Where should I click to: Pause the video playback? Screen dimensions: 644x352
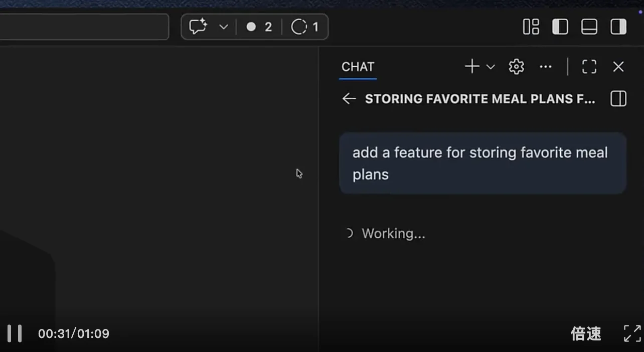tap(15, 333)
